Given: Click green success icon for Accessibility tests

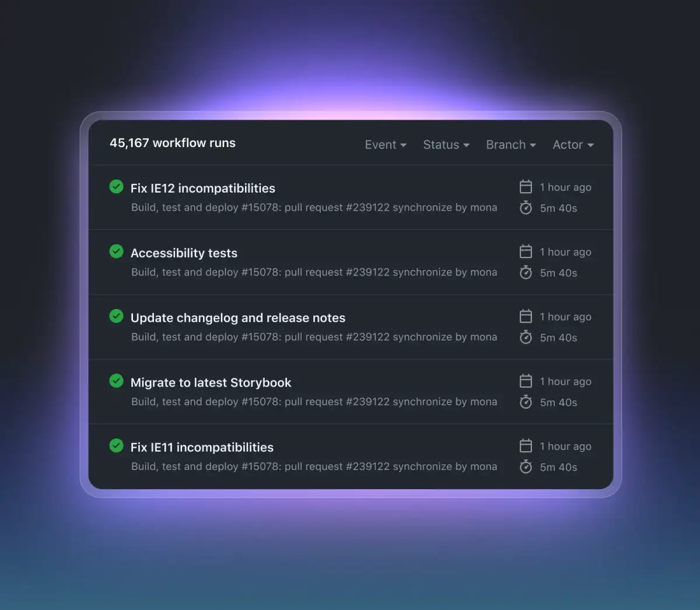Looking at the screenshot, I should [117, 252].
